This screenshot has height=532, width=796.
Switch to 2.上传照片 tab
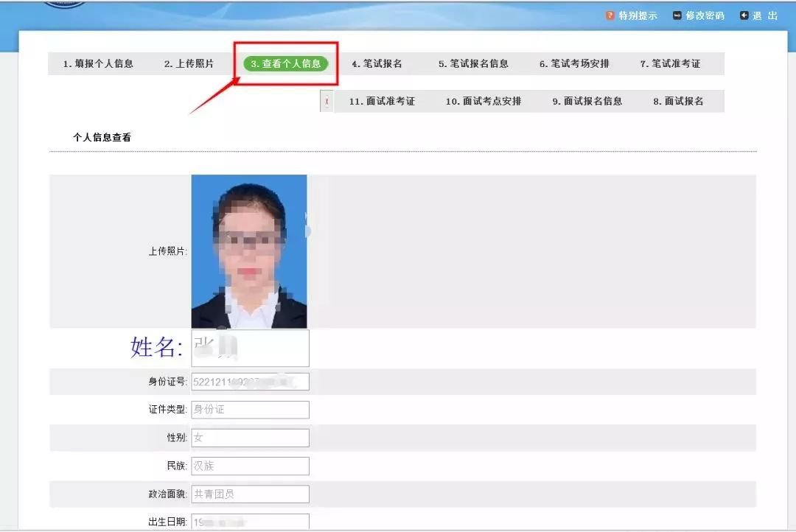[x=189, y=64]
